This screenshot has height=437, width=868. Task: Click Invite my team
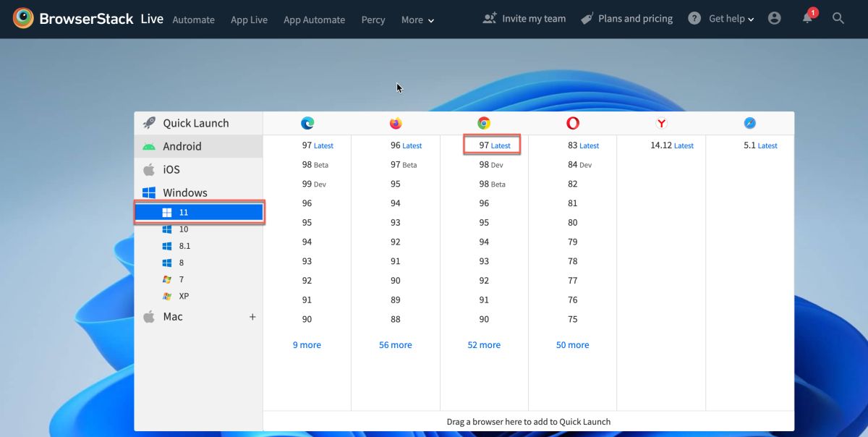pyautogui.click(x=524, y=18)
